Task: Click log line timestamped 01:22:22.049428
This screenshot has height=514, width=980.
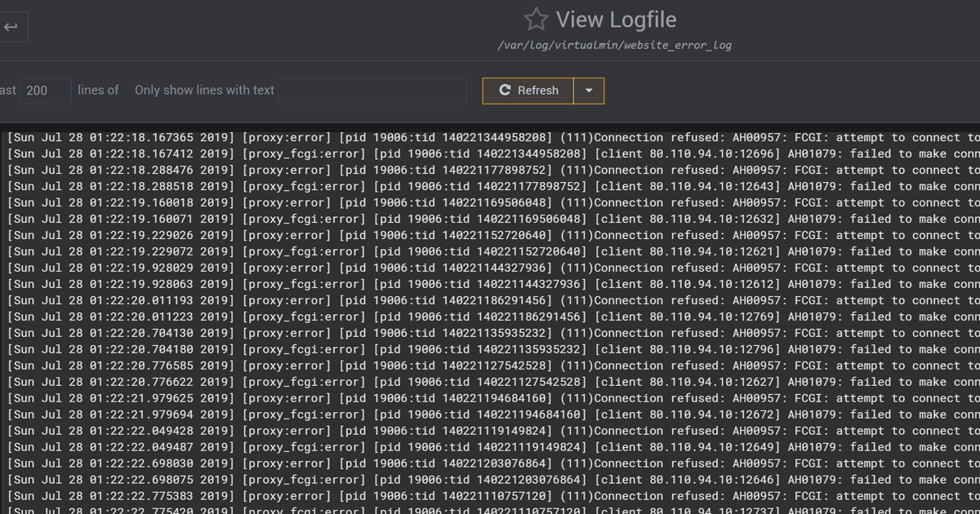Action: click(x=493, y=431)
